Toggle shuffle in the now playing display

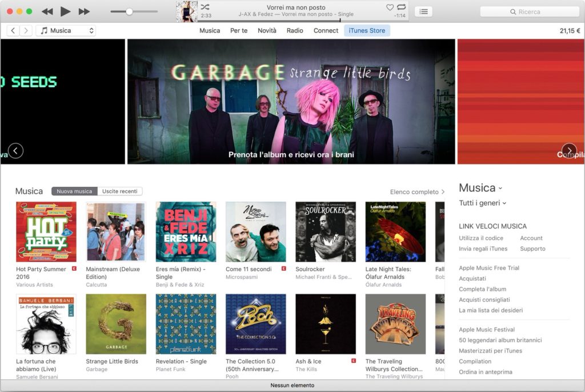(205, 7)
